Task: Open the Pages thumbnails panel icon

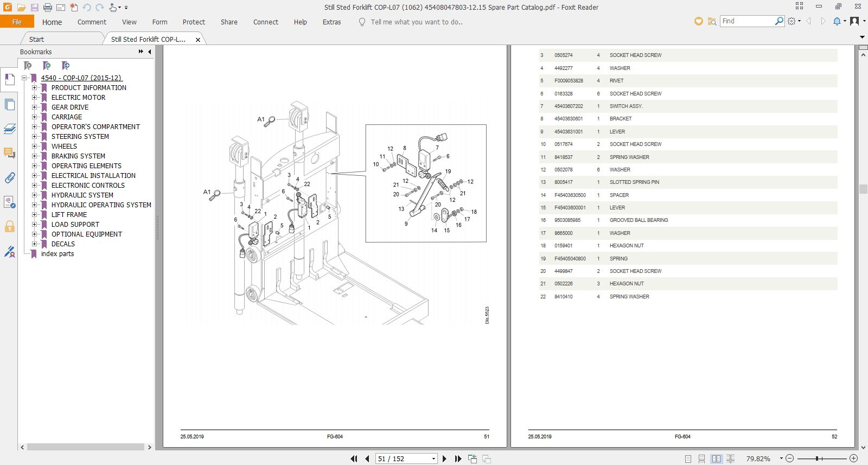Action: pyautogui.click(x=9, y=104)
